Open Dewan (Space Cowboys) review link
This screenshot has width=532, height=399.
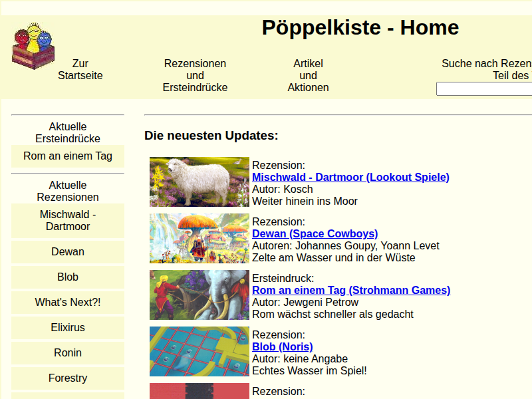(315, 233)
